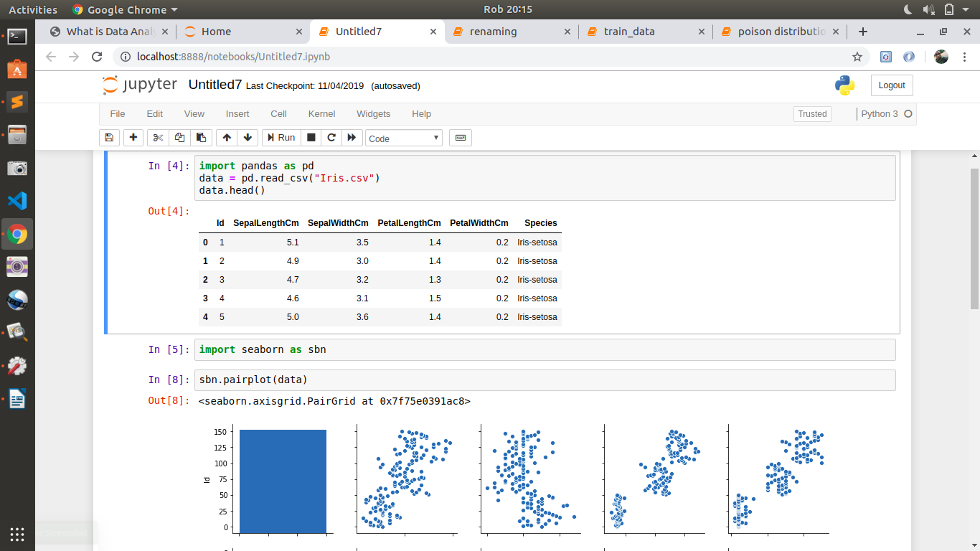Interrupt the kernel with the stop icon
The image size is (980, 551).
(x=311, y=138)
